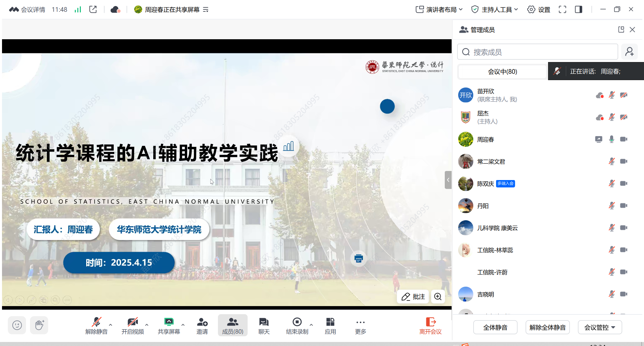Select the 会议中(80) tab

pos(502,71)
